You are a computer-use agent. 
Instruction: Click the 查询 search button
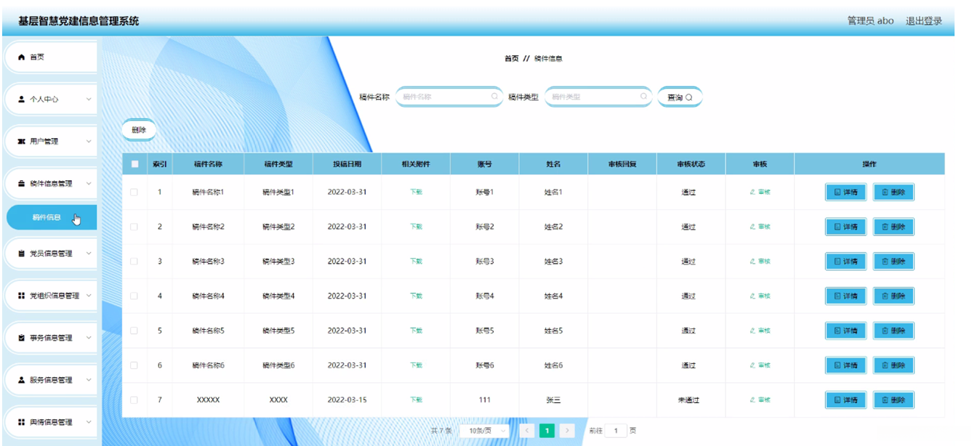[679, 97]
